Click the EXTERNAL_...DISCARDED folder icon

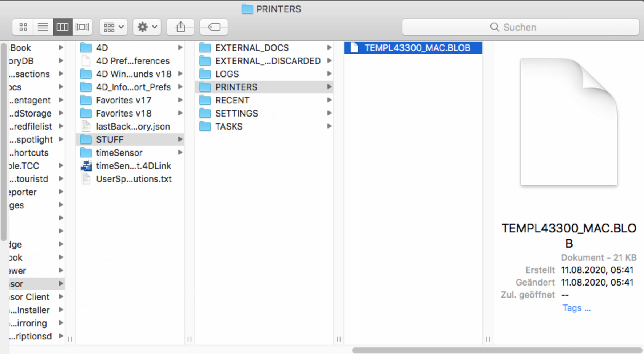(205, 61)
